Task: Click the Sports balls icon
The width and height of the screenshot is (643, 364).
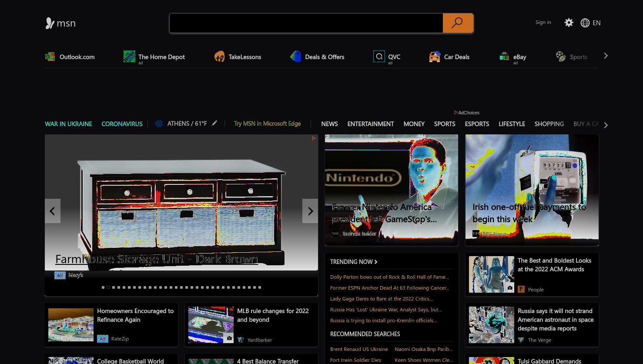Action: pos(561,57)
